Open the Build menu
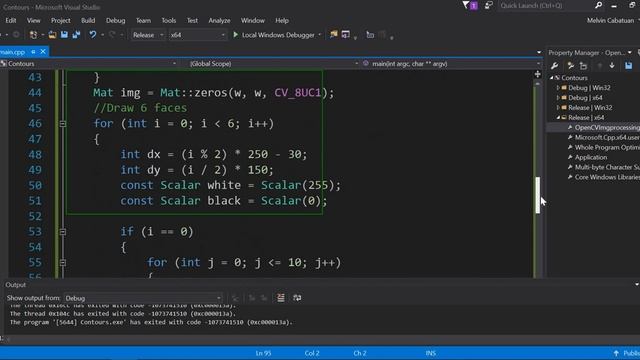The height and width of the screenshot is (360, 640). click(88, 20)
